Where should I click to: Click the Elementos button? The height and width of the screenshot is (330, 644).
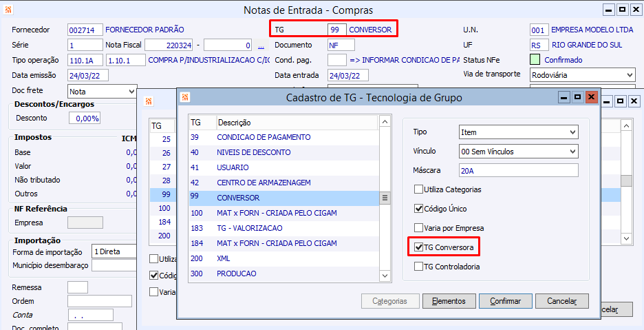[x=449, y=301]
